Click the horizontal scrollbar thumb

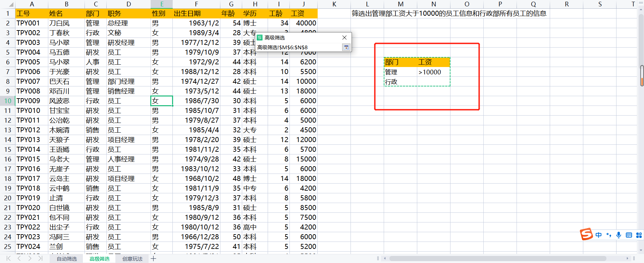point(498,258)
